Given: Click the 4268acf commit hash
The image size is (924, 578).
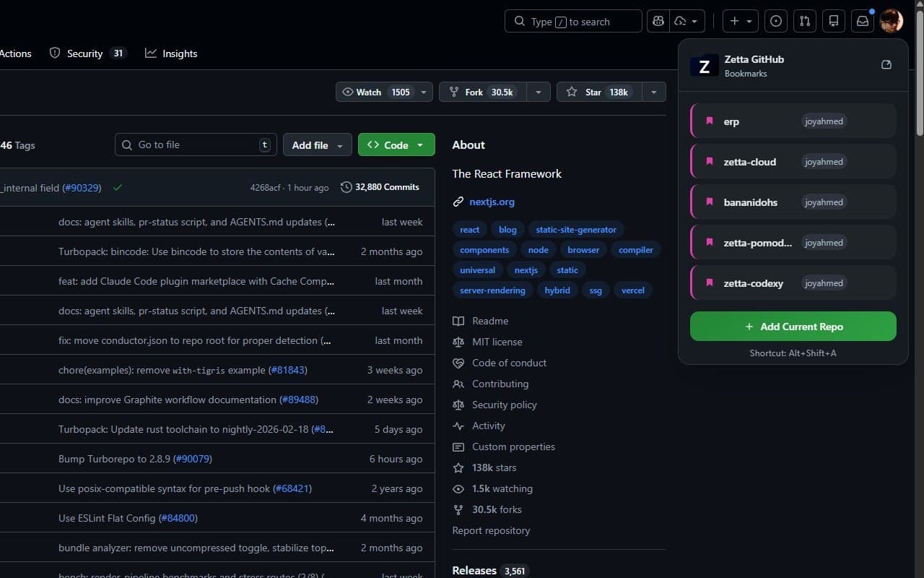Looking at the screenshot, I should (x=265, y=188).
